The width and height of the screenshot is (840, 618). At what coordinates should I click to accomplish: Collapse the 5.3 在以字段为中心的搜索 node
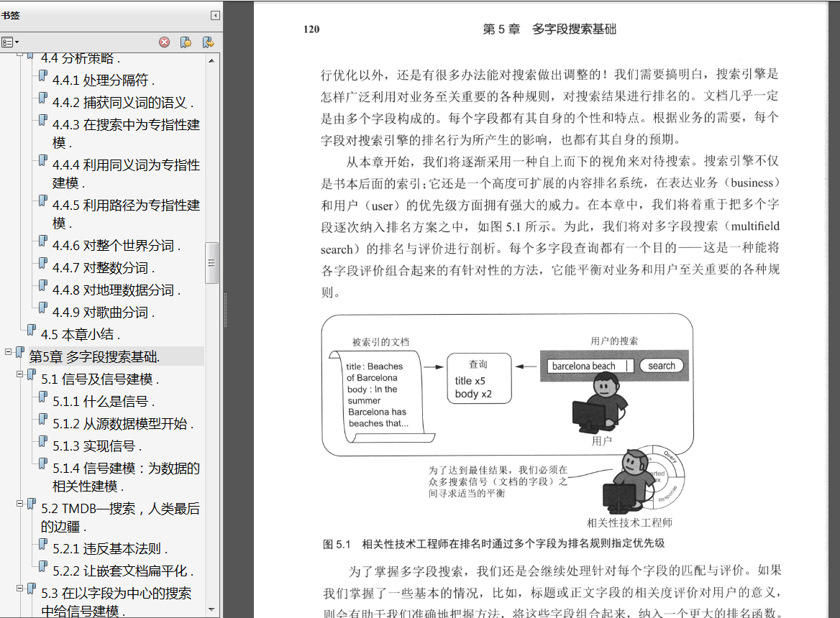(x=19, y=589)
